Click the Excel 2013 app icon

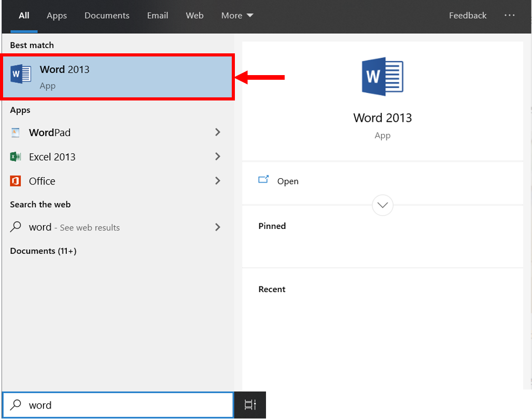[15, 156]
